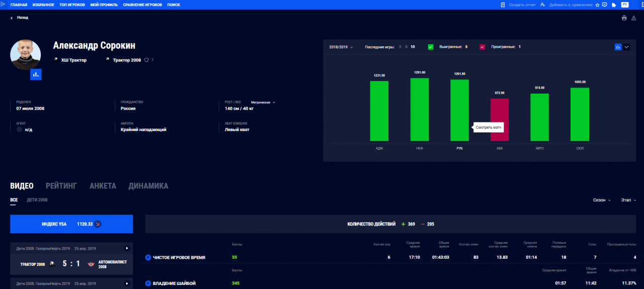
Task: Click the print icon
Action: pos(624,18)
